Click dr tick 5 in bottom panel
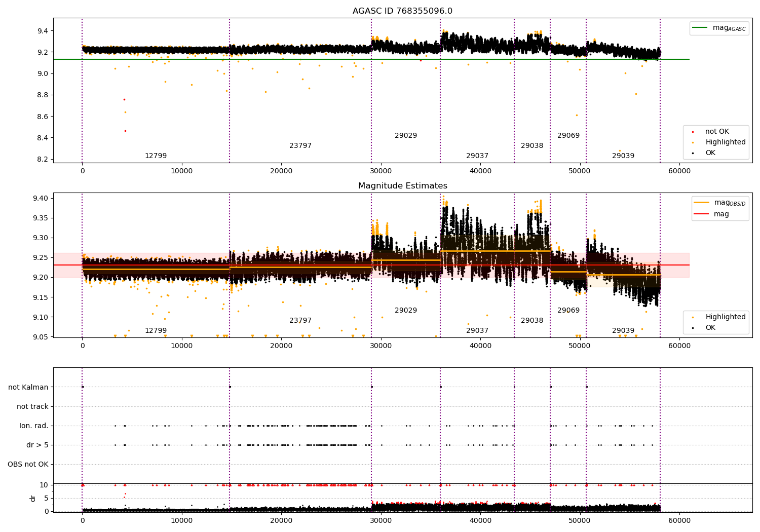The image size is (760, 532). [46, 499]
